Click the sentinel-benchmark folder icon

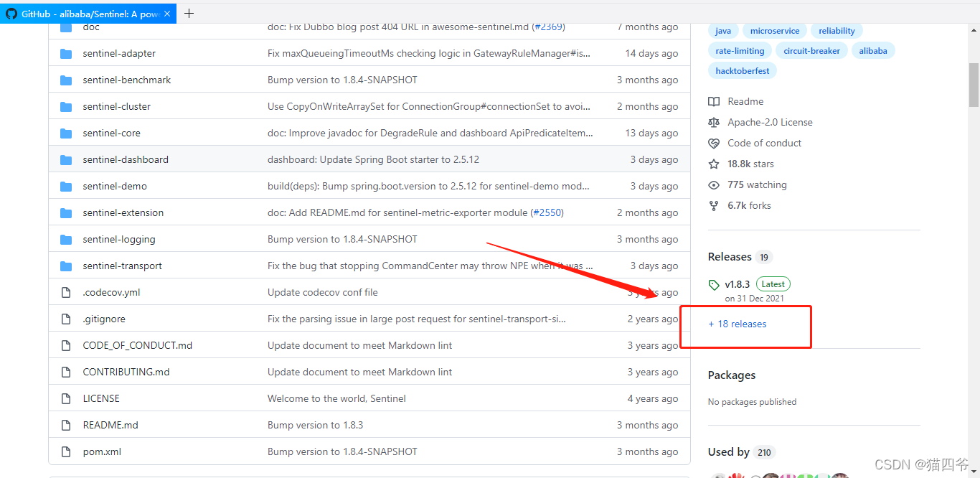(66, 80)
